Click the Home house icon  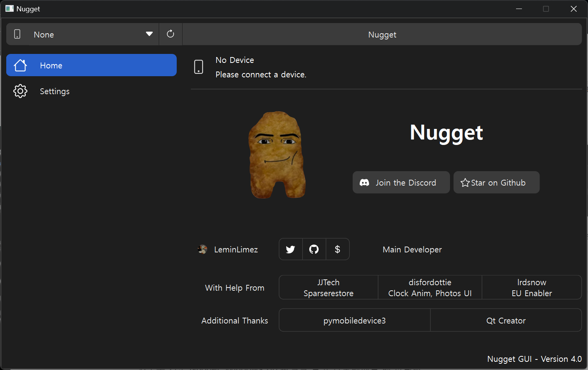coord(20,65)
